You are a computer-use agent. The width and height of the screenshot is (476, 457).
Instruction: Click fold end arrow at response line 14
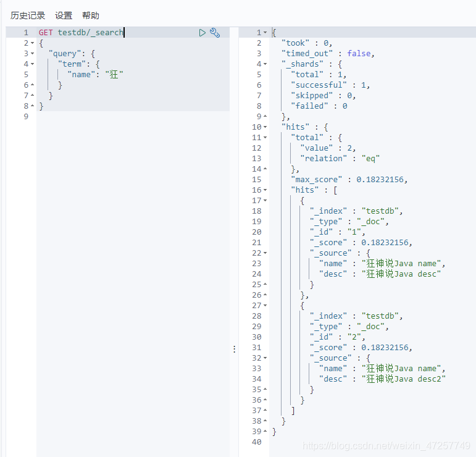coord(265,169)
